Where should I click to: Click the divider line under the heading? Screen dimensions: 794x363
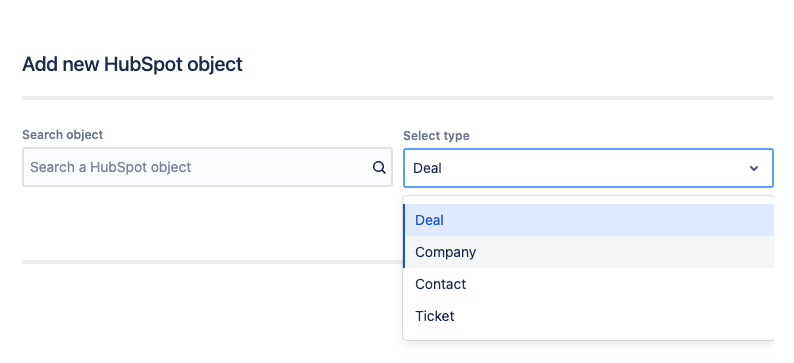398,98
